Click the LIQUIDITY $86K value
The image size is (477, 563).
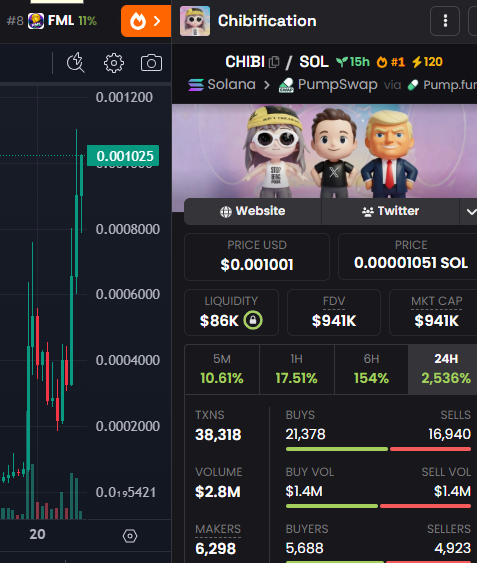pos(219,321)
